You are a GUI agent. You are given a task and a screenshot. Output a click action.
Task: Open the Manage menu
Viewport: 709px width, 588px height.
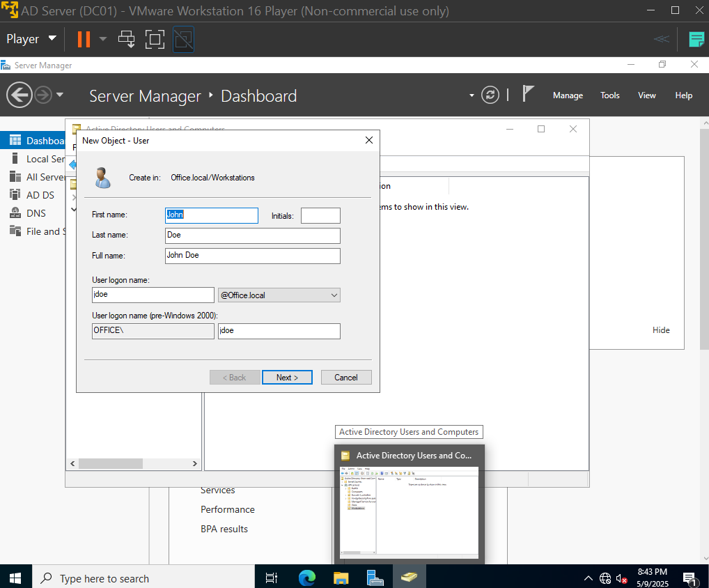coord(568,95)
